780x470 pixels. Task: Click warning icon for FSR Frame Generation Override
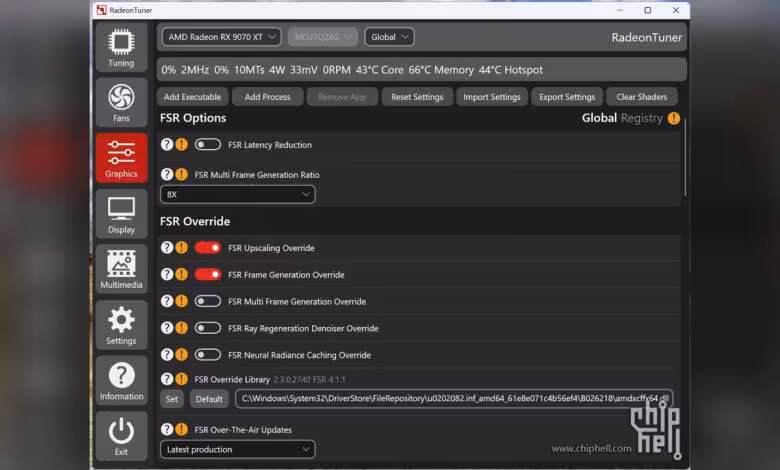(182, 274)
